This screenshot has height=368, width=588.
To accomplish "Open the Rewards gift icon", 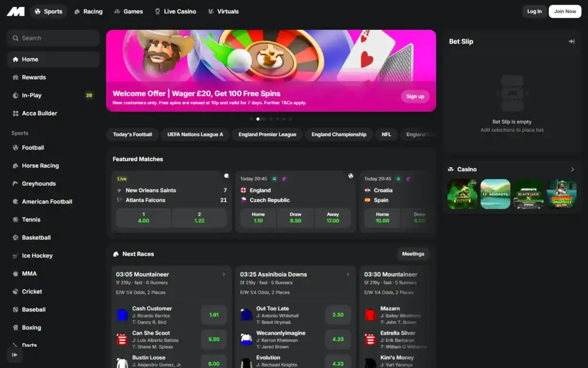I will coord(16,78).
